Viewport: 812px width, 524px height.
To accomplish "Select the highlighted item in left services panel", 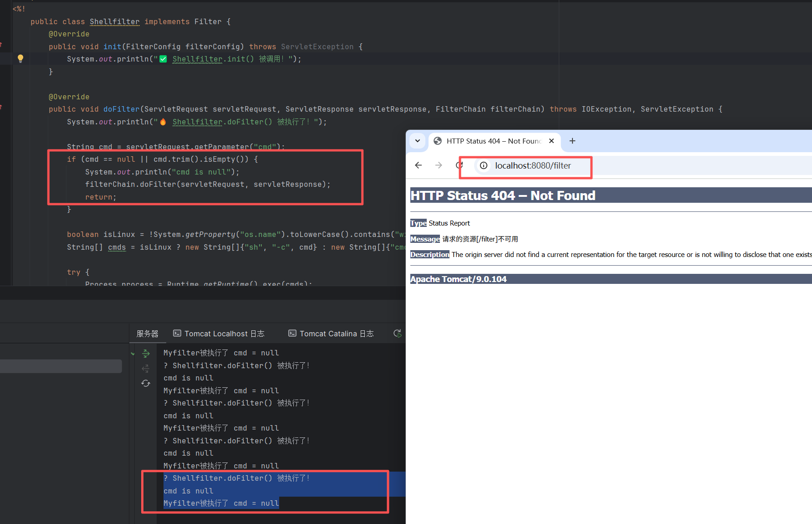I will 61,366.
